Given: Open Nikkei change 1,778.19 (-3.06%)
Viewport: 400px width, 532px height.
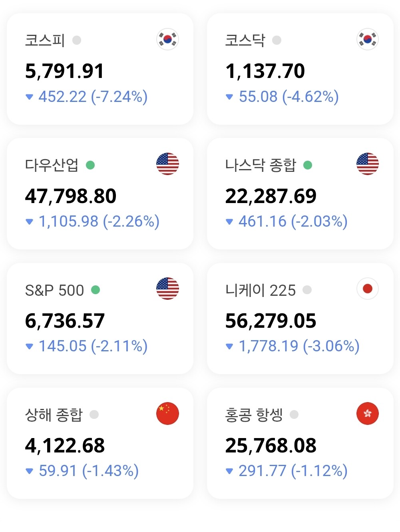Looking at the screenshot, I should (299, 346).
